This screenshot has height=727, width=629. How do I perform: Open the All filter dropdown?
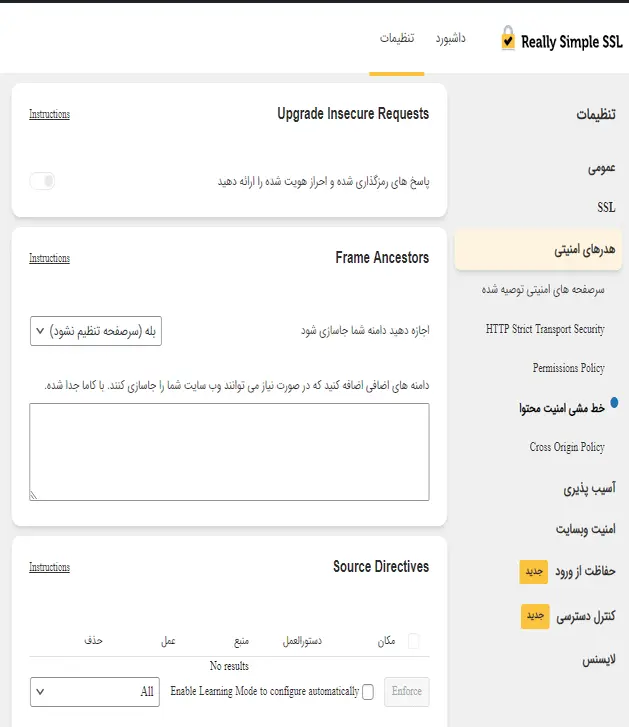[95, 692]
